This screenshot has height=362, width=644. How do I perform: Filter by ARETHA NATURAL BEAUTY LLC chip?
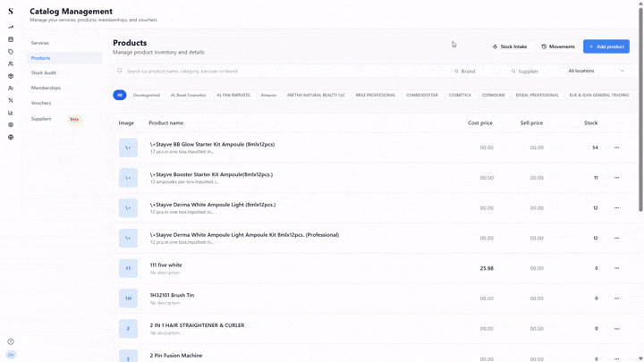point(316,95)
